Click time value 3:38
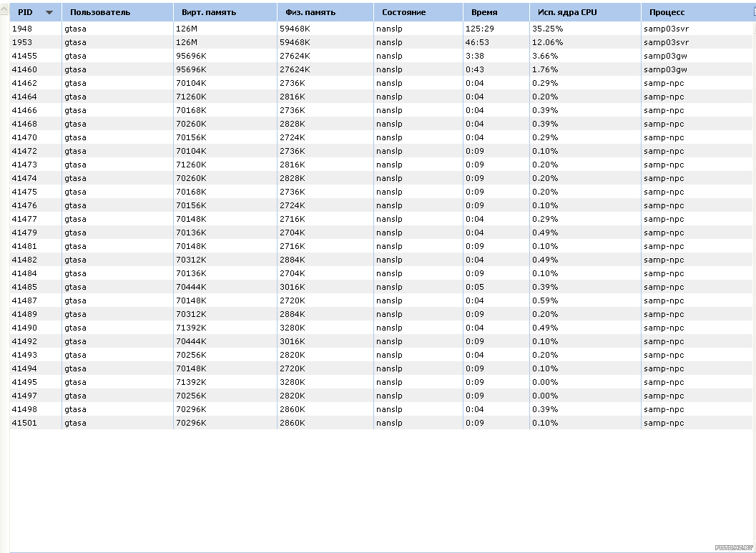The image size is (756, 553). point(475,56)
